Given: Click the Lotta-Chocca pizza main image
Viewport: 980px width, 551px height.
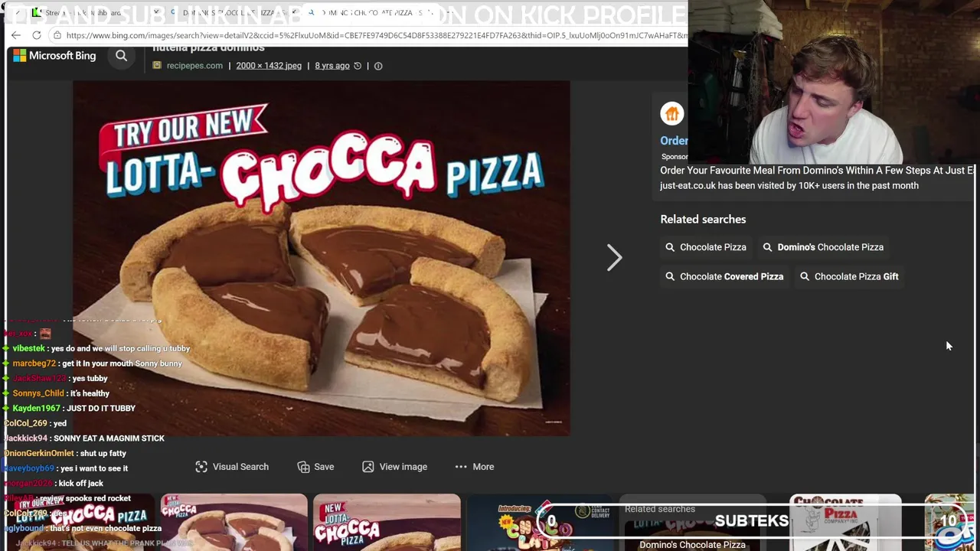Looking at the screenshot, I should tap(322, 258).
